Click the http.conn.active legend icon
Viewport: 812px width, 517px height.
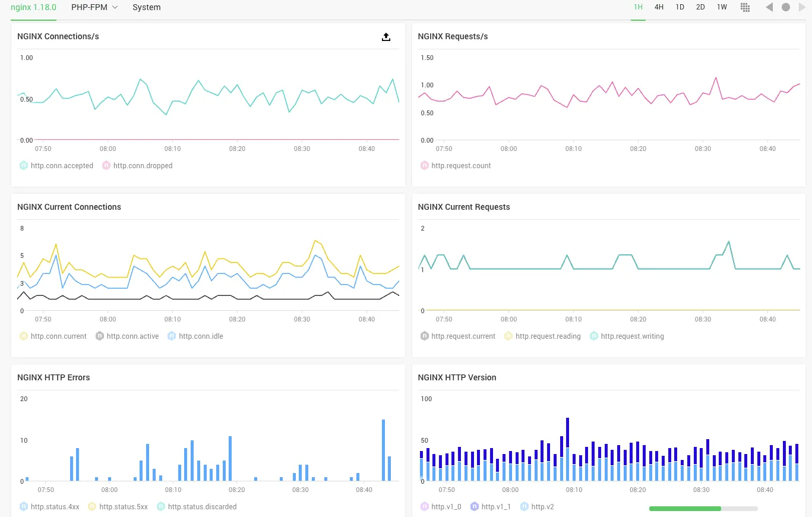[99, 336]
